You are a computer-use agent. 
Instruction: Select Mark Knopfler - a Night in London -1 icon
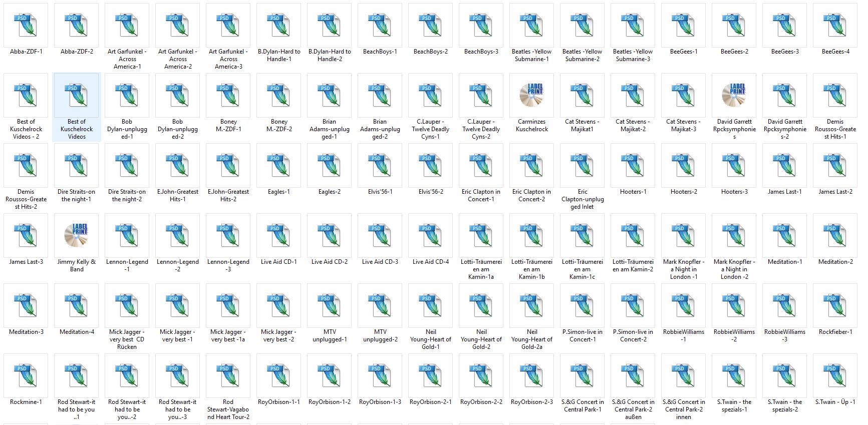pyautogui.click(x=684, y=235)
